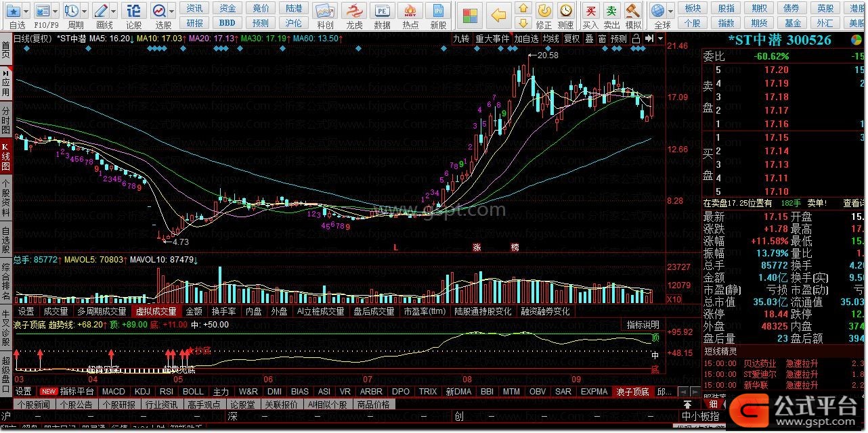868x433 pixels.
Task: Toggle 窗 multi-window mode
Action: tap(602, 39)
